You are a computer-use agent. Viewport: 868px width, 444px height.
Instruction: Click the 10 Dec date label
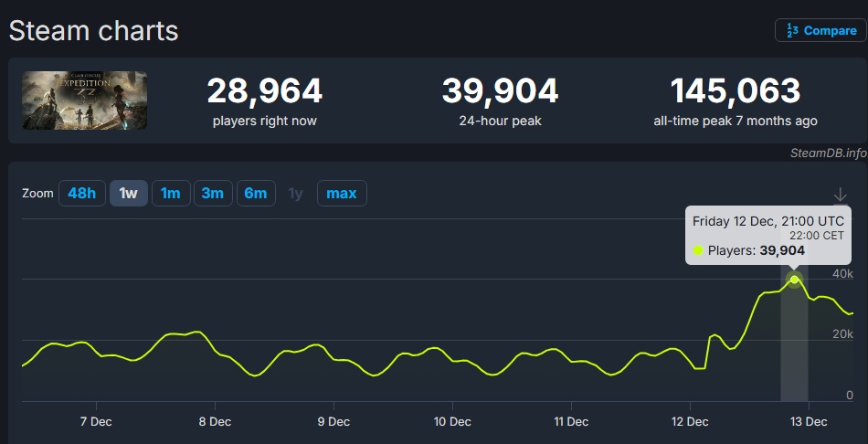pyautogui.click(x=452, y=421)
